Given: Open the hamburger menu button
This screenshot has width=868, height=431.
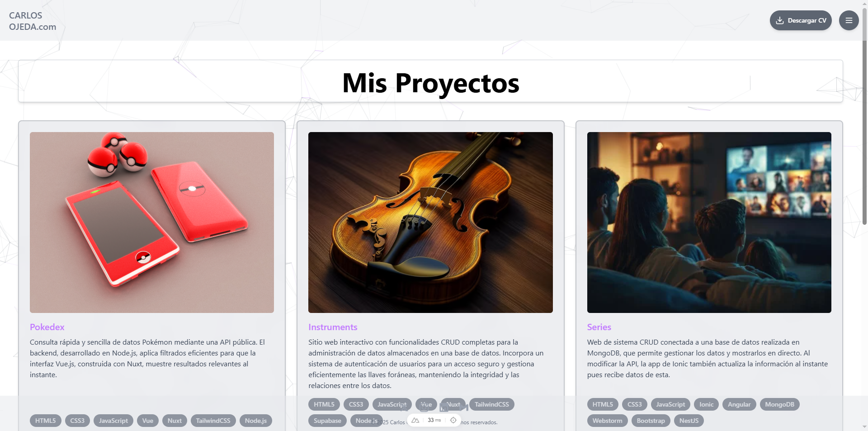Looking at the screenshot, I should [x=849, y=20].
